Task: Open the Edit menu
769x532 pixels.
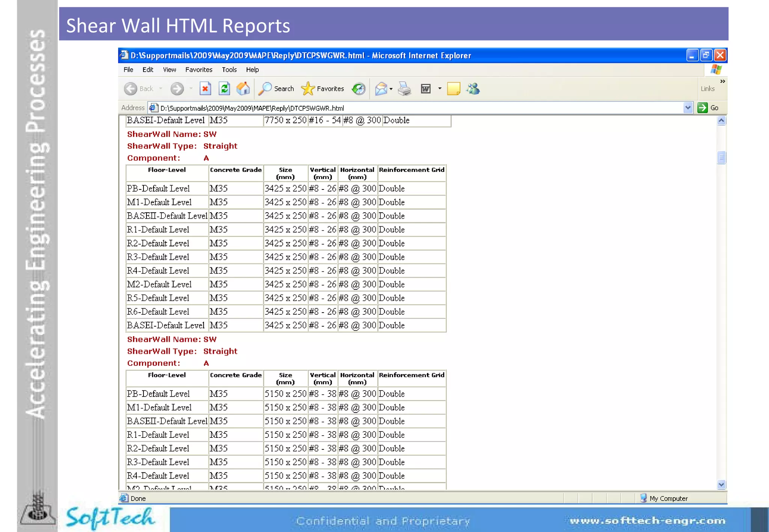Action: point(148,70)
